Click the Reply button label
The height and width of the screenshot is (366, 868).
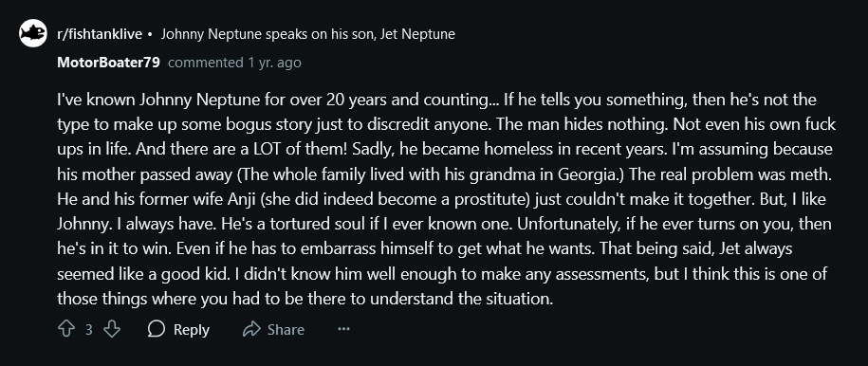[192, 329]
